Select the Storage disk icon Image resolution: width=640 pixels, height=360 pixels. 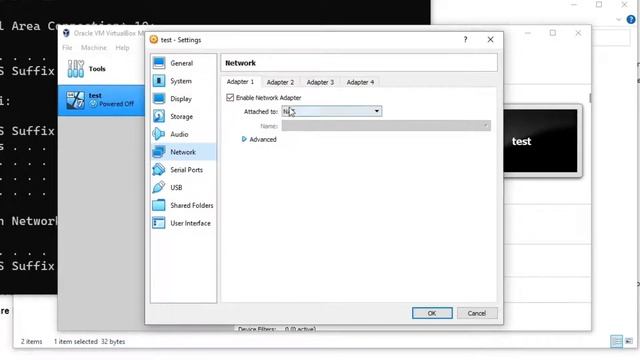click(159, 116)
